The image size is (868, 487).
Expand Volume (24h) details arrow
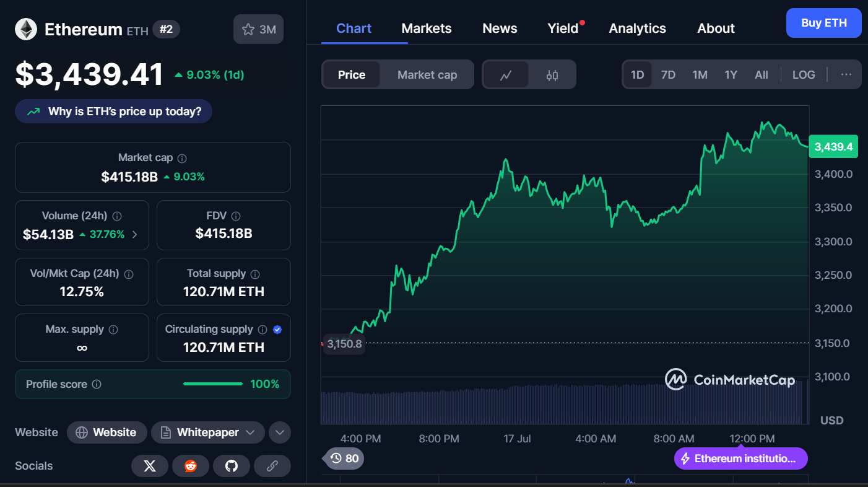coord(135,235)
